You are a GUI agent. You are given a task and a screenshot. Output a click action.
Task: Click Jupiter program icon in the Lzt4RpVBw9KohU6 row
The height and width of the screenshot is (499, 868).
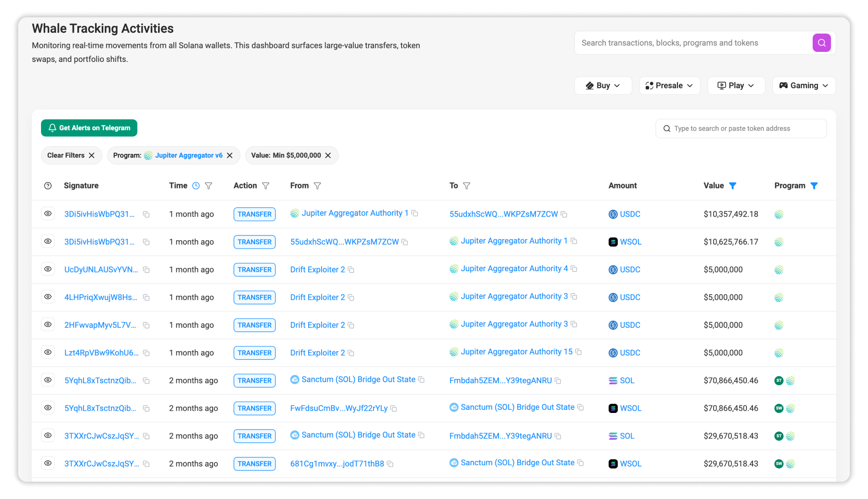click(x=779, y=353)
